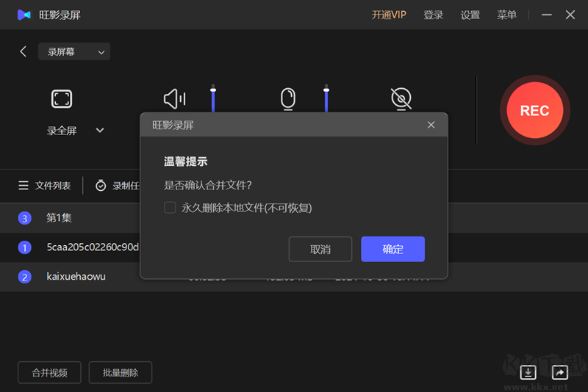588x392 pixels.
Task: Click the share export arrow icon
Action: (x=560, y=372)
